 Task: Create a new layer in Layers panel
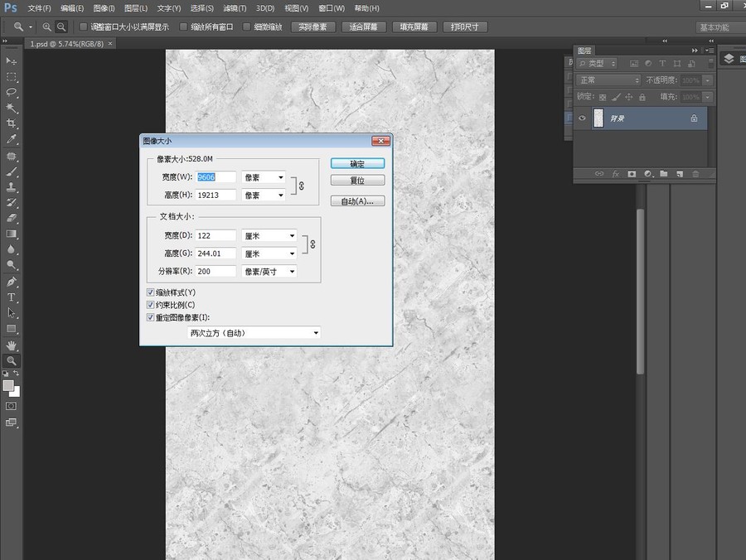click(x=680, y=174)
